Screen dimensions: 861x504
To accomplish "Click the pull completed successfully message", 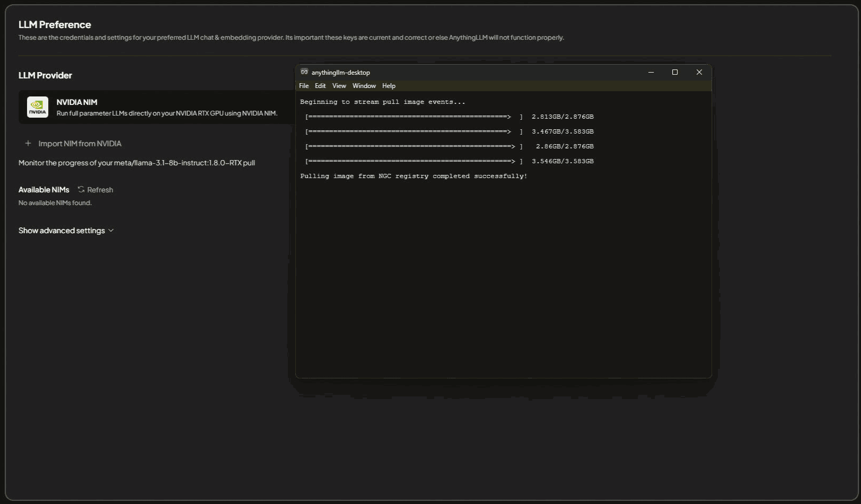I will pyautogui.click(x=414, y=176).
